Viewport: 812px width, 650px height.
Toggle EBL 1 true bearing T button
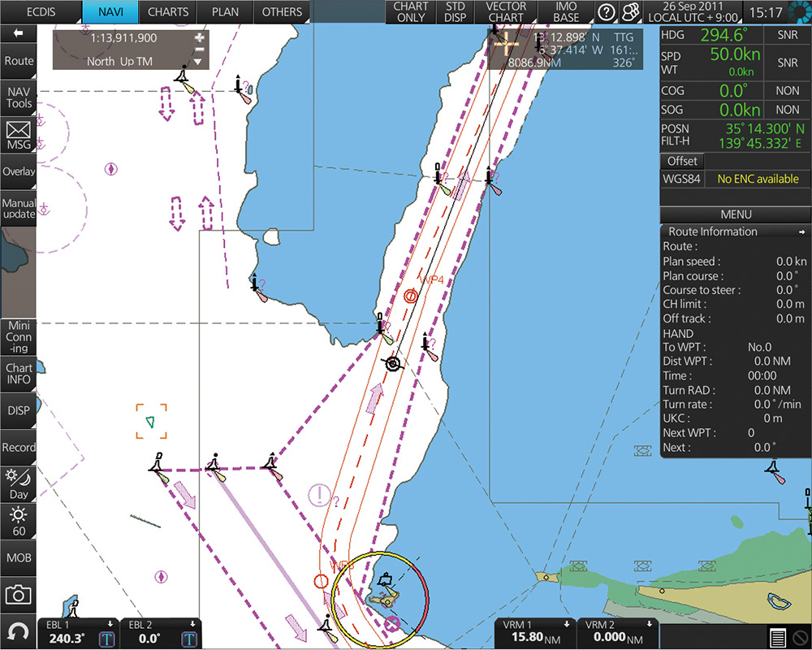pyautogui.click(x=107, y=639)
